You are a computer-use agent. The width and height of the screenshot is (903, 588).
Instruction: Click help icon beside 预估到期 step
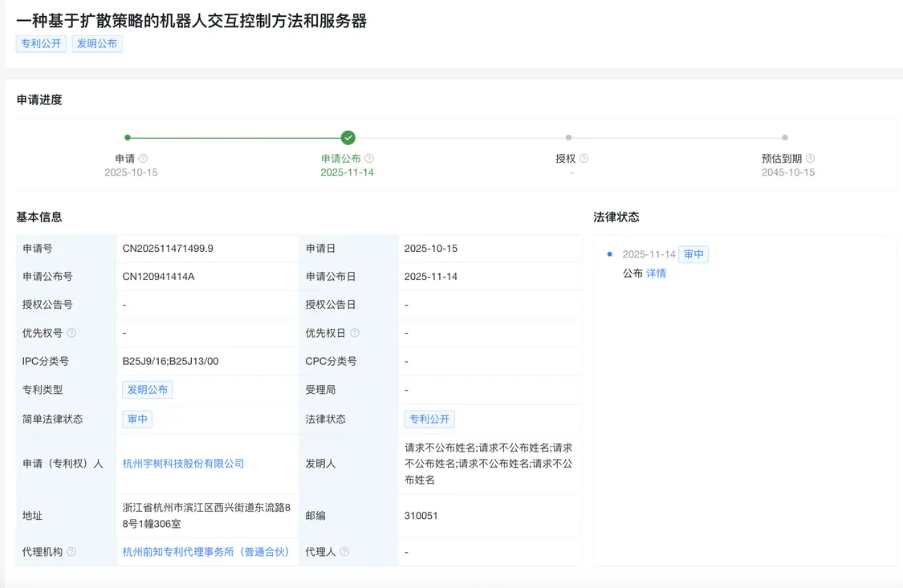(x=810, y=159)
